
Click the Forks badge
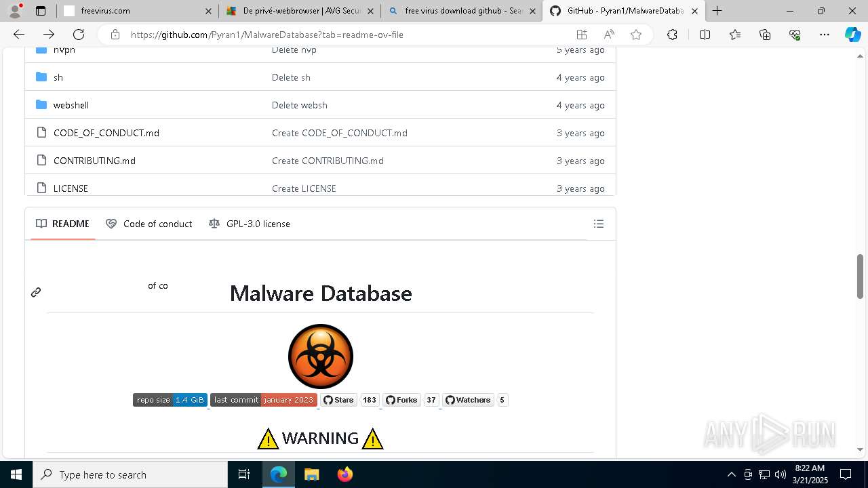[401, 400]
